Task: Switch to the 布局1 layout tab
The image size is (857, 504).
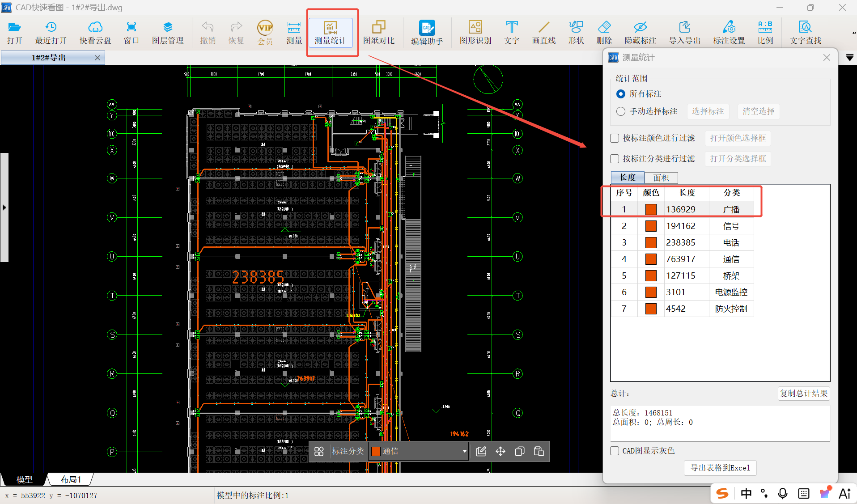Action: [71, 479]
